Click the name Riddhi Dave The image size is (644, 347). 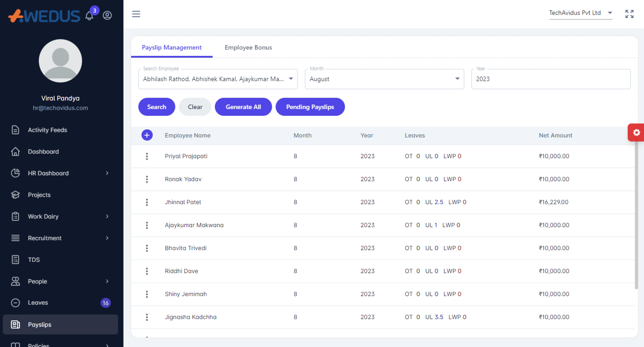coord(181,271)
